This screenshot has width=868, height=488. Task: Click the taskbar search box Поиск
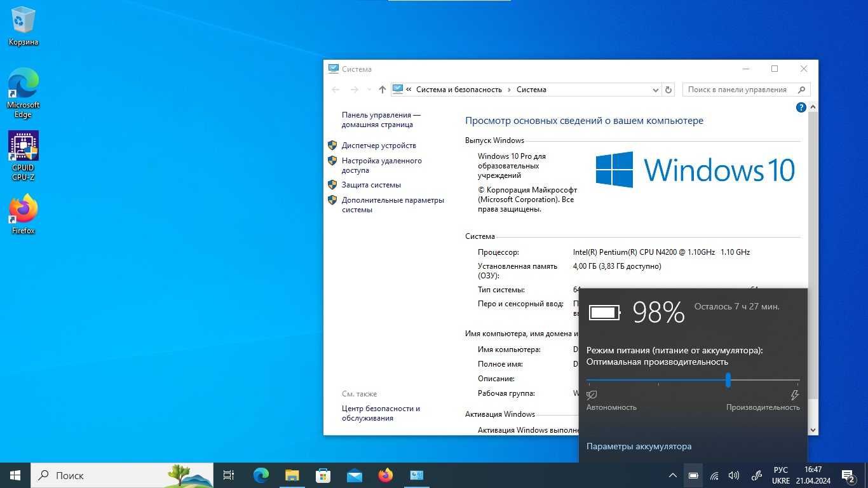point(123,475)
